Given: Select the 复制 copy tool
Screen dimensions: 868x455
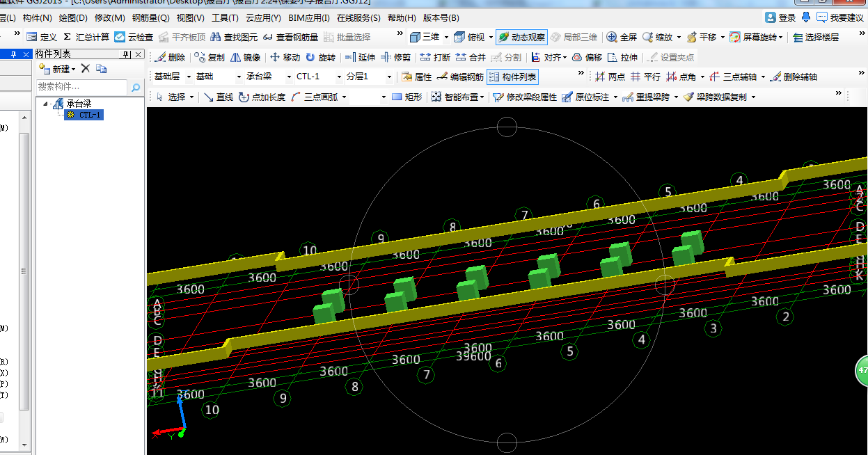Looking at the screenshot, I should [x=210, y=58].
